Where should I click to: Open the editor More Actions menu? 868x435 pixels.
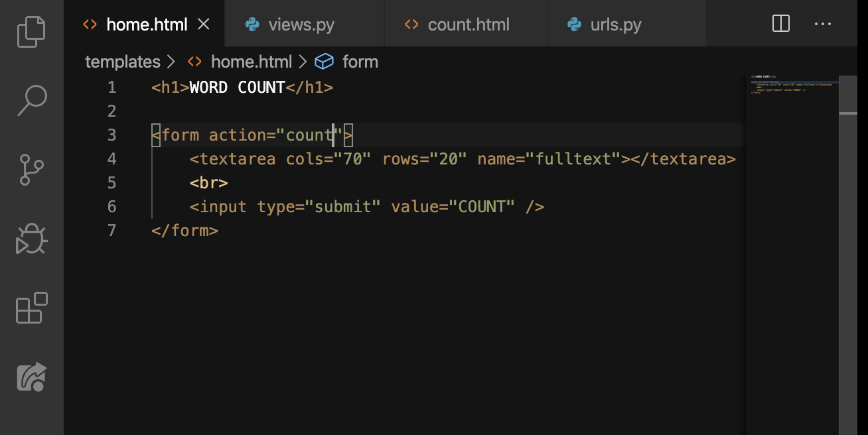tap(823, 24)
